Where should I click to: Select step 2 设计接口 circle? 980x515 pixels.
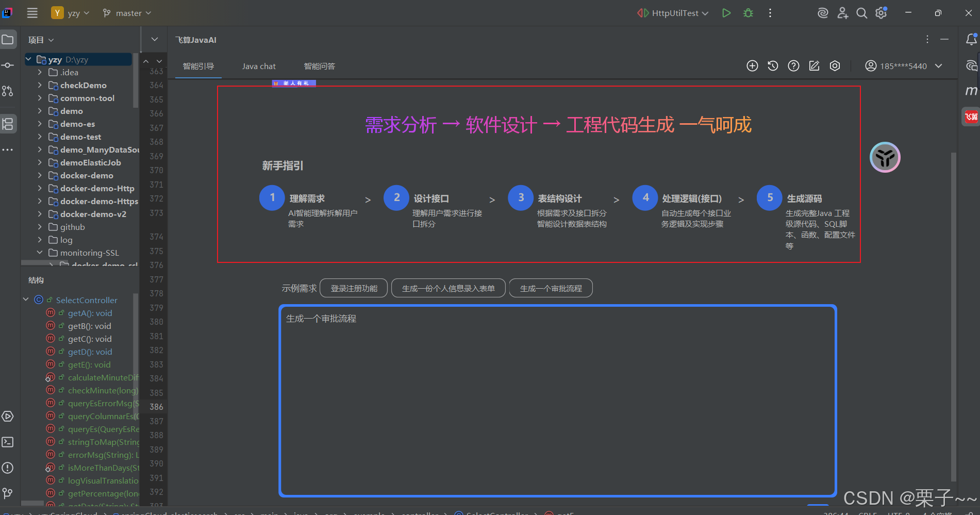396,198
